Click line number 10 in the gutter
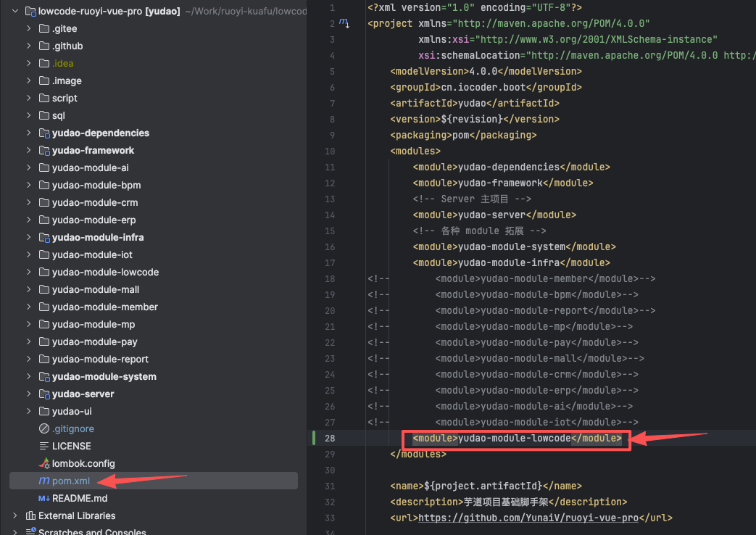This screenshot has width=756, height=535. pos(330,151)
